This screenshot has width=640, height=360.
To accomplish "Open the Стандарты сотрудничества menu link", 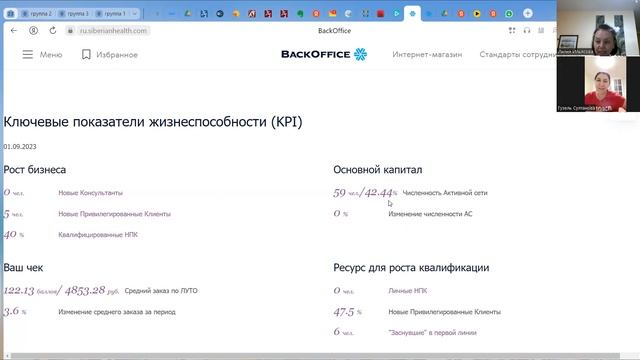I will (518, 54).
